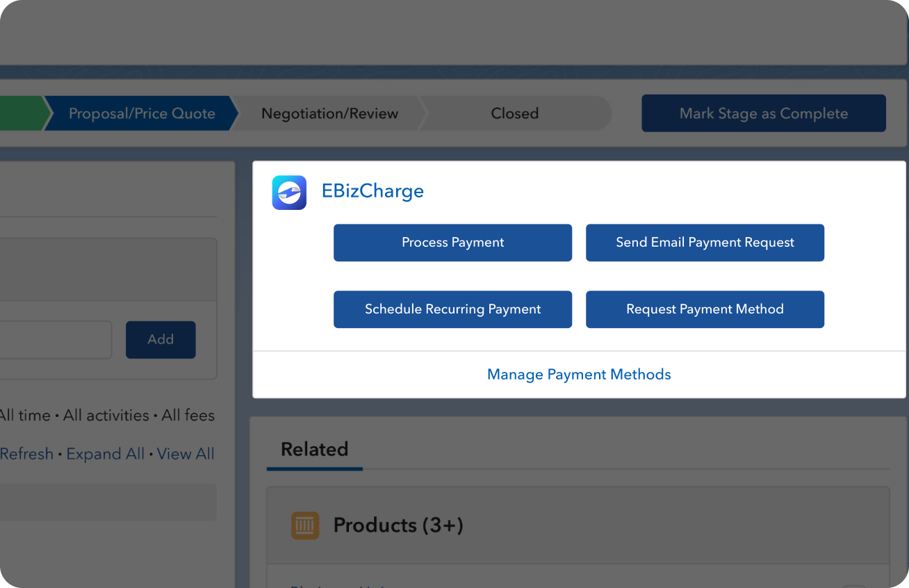This screenshot has height=588, width=909.
Task: Select the Negotiation/Review stage
Action: click(329, 113)
